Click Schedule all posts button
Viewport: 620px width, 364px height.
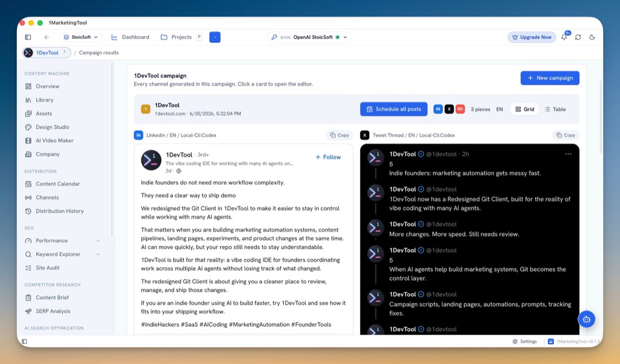(394, 109)
